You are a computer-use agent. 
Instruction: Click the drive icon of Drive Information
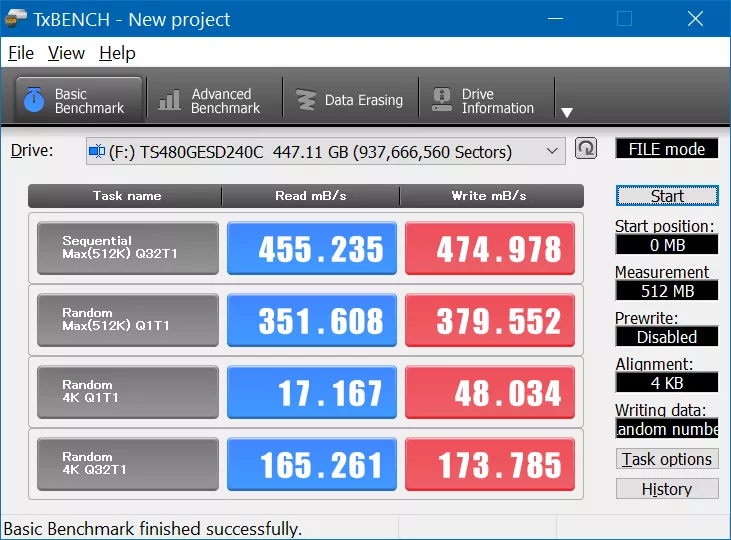point(441,100)
